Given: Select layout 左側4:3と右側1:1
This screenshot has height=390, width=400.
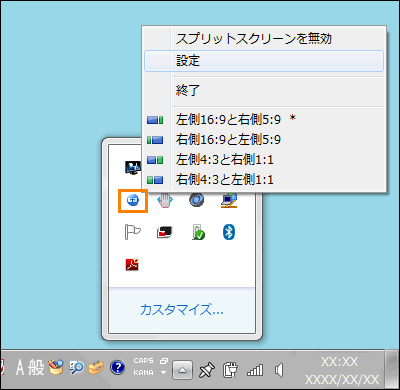Looking at the screenshot, I should tap(264, 159).
